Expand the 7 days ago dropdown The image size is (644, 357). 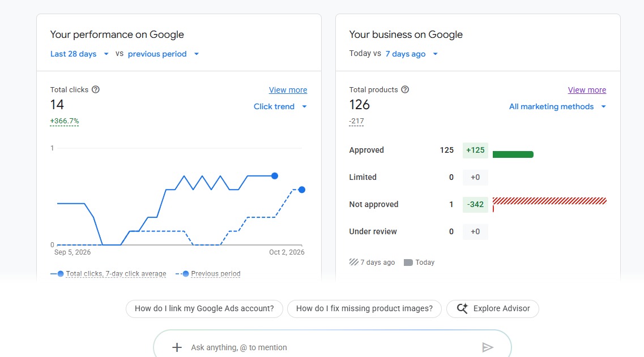(412, 54)
